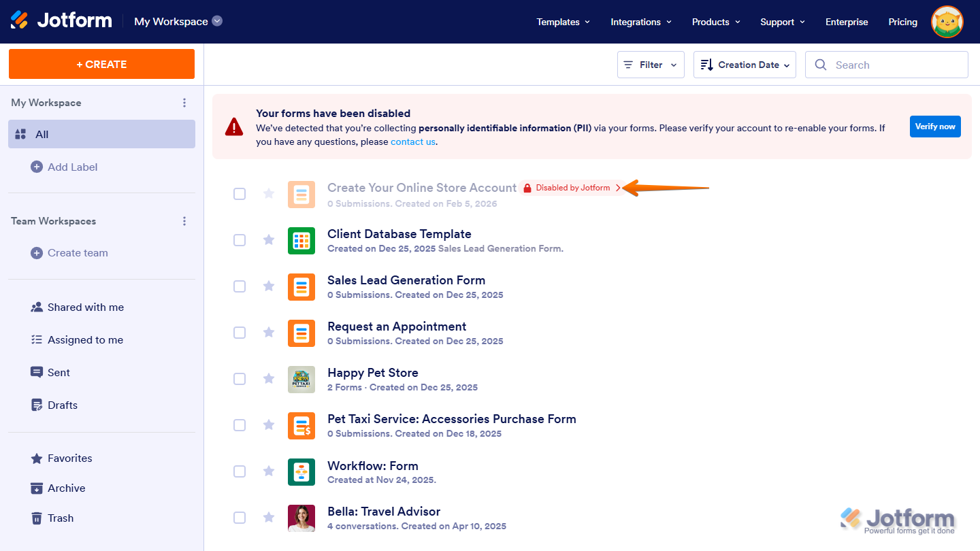The image size is (980, 551).
Task: Open the Filter dropdown
Action: click(x=651, y=64)
